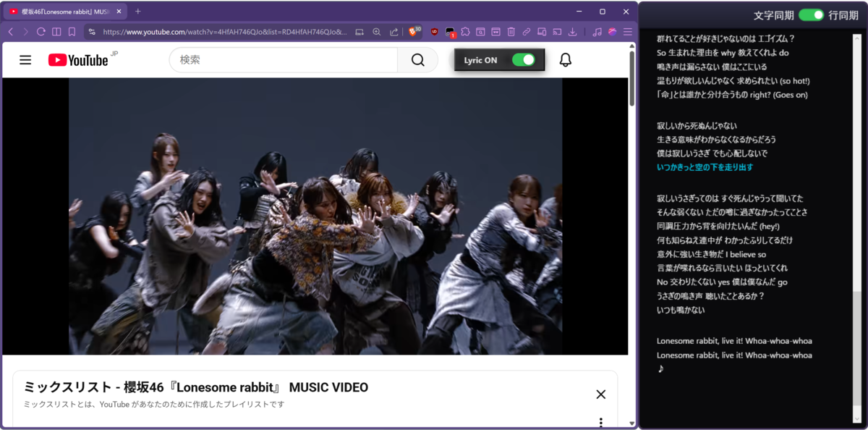Click the music note ♪ lyric line
The width and height of the screenshot is (868, 430).
660,368
